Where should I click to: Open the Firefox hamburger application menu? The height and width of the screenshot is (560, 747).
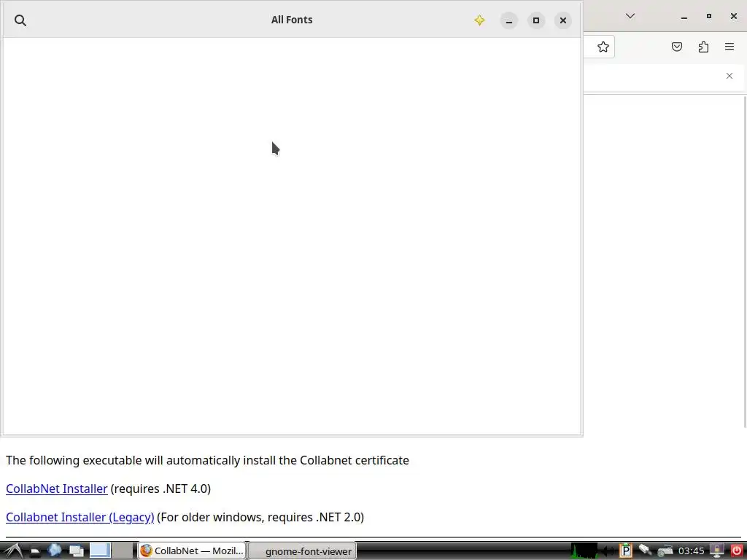729,46
